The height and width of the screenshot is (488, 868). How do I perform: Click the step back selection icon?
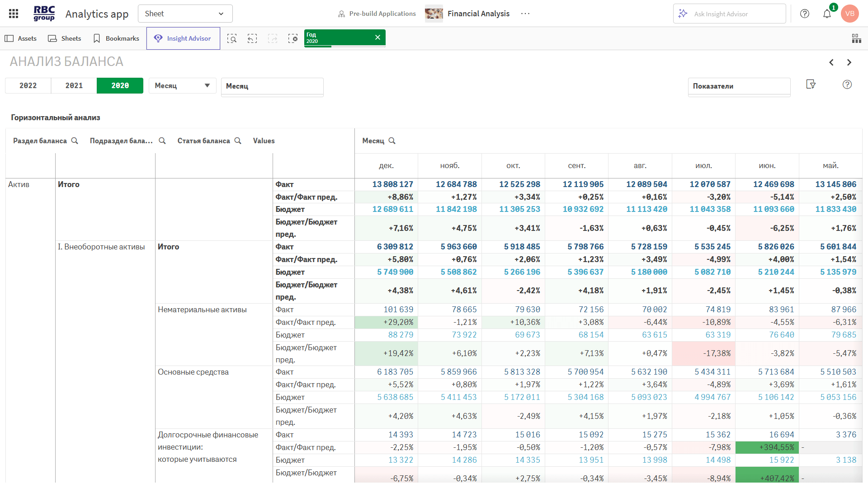252,38
